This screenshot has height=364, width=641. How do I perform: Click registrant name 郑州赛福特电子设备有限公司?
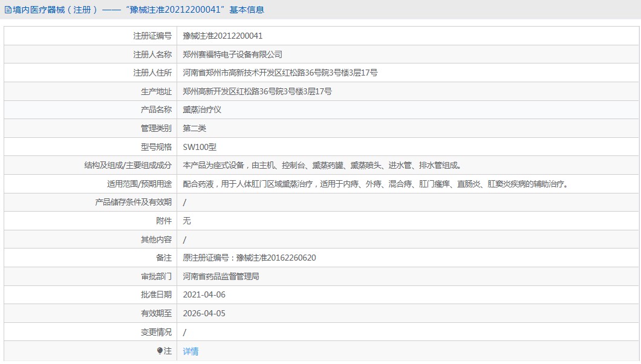(232, 54)
